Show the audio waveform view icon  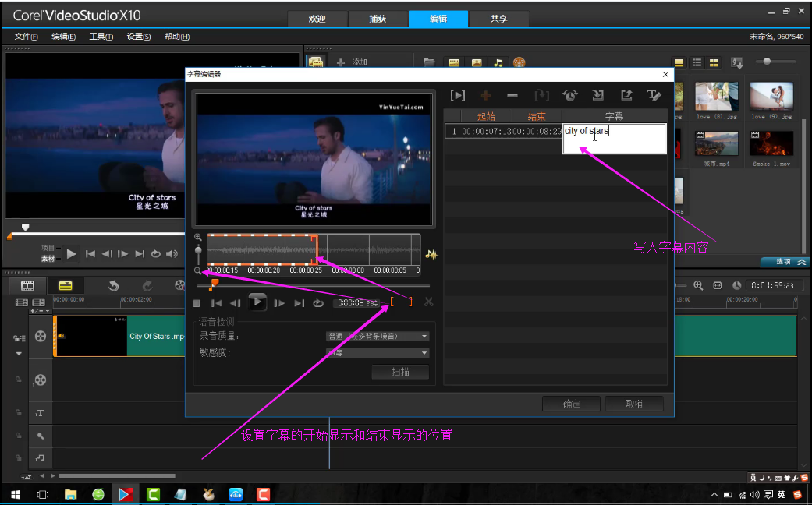pyautogui.click(x=431, y=254)
